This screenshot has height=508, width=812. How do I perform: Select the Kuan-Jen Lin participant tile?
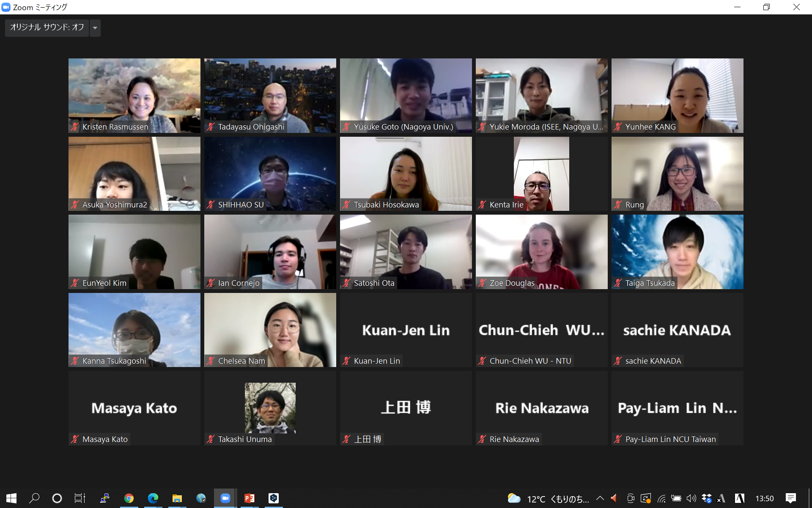[x=406, y=330]
